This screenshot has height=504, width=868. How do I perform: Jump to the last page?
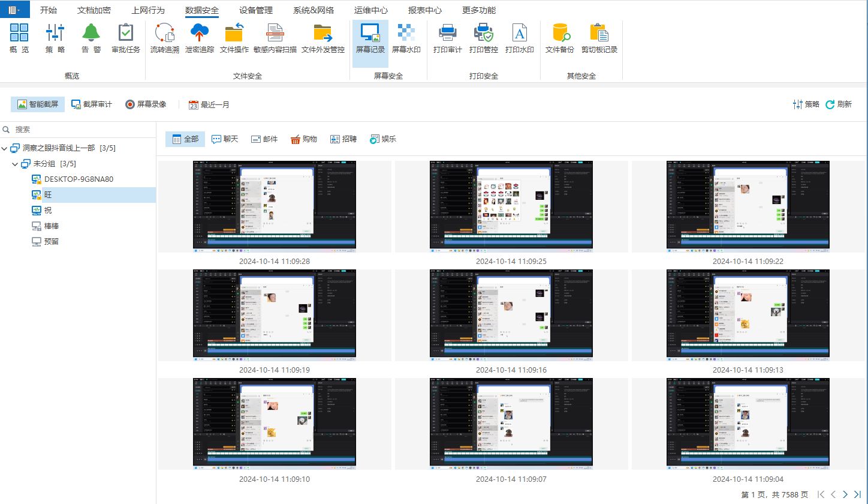coord(857,494)
